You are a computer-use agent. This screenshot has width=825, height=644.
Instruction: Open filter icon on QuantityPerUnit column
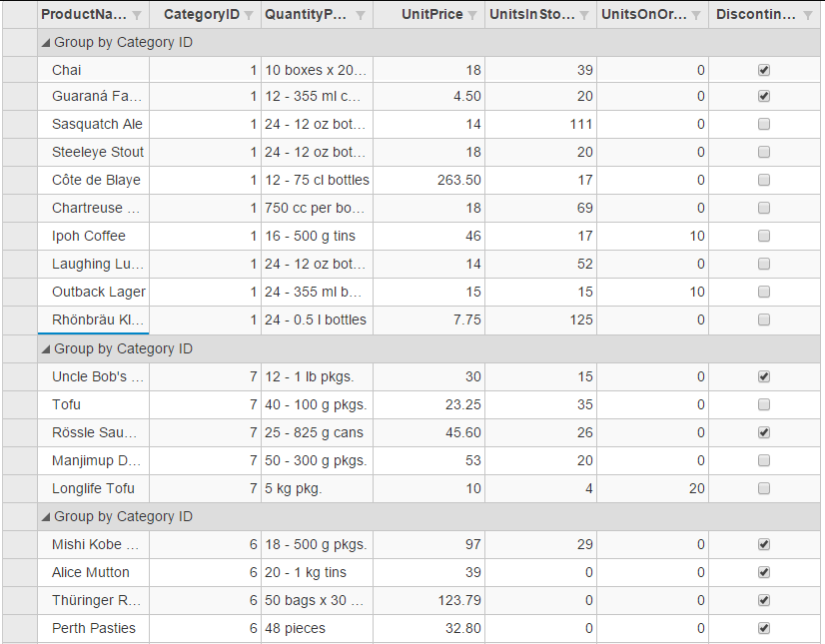pos(361,15)
